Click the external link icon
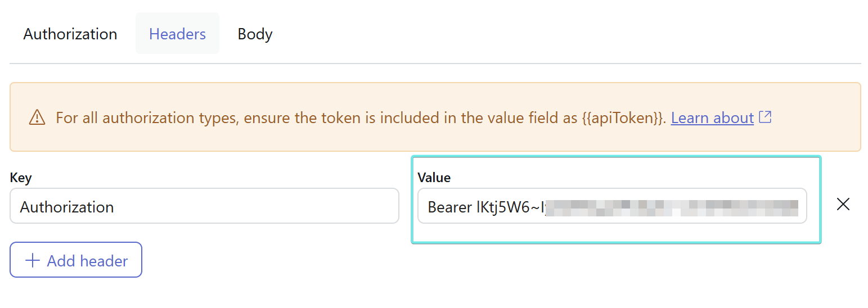Image resolution: width=868 pixels, height=308 pixels. (x=765, y=117)
